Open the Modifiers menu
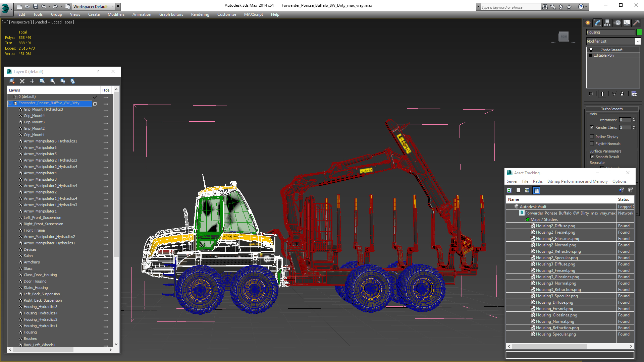This screenshot has width=644, height=362. click(x=116, y=14)
